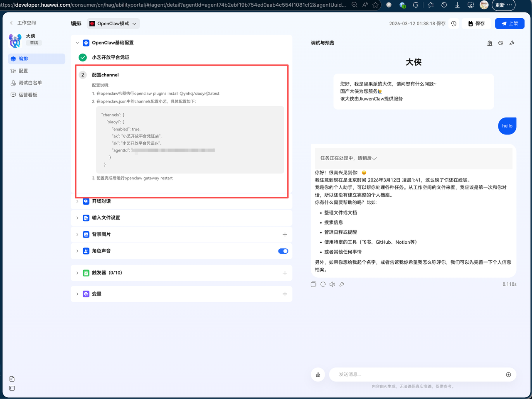The width and height of the screenshot is (532, 399).
Task: Open the browser favorites list icon
Action: pyautogui.click(x=431, y=5)
